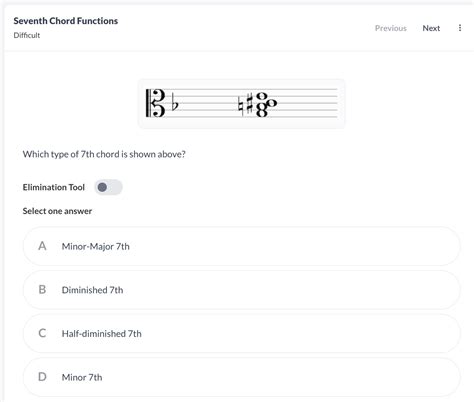
Task: Toggle the Elimination Tool switch
Action: click(x=108, y=187)
